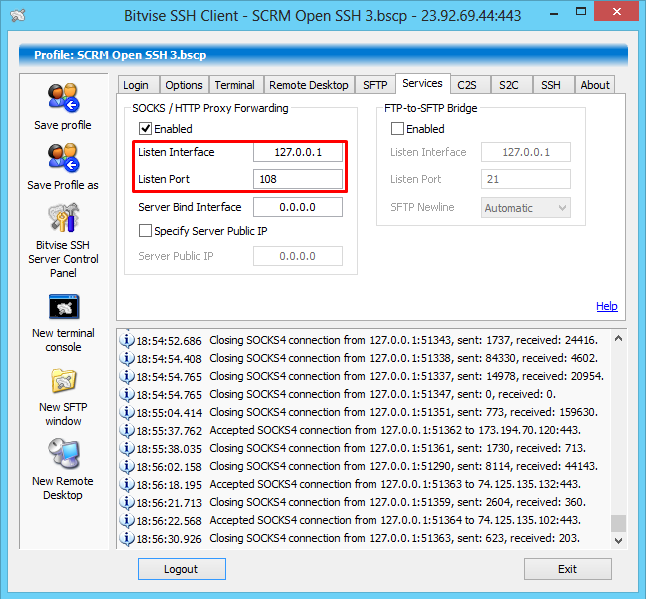Image resolution: width=646 pixels, height=599 pixels.
Task: Check Specify Server Public IP
Action: 145,231
